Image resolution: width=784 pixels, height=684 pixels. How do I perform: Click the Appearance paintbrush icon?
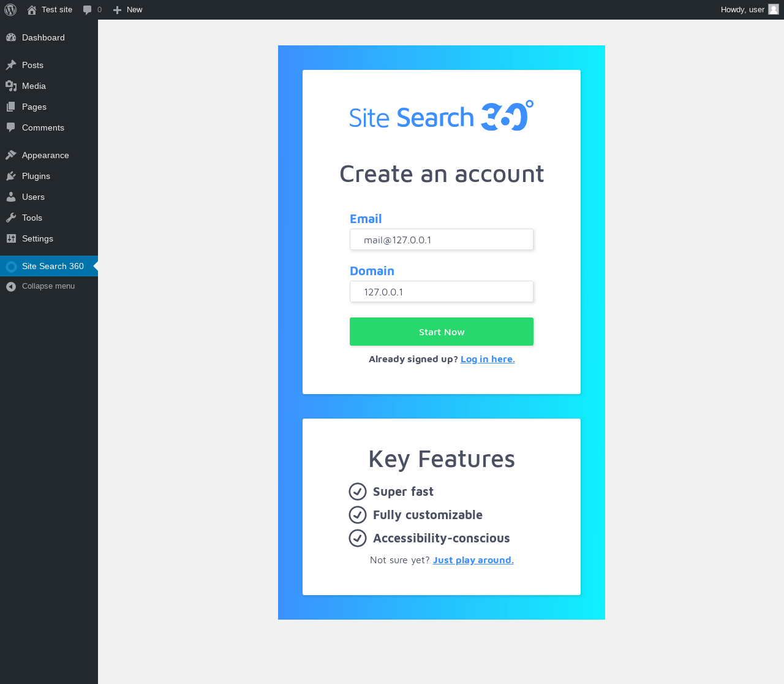(x=11, y=155)
